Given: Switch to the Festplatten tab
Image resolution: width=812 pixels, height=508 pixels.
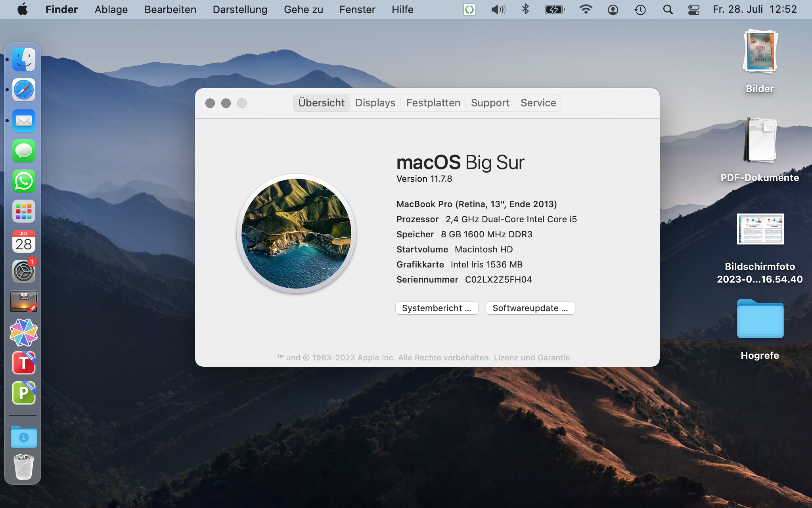Looking at the screenshot, I should [433, 103].
